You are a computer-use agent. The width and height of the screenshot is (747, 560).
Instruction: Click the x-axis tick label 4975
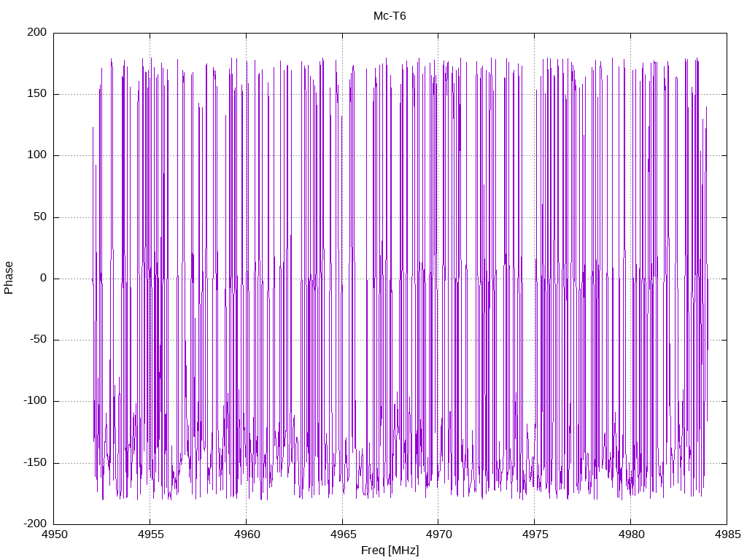coord(535,534)
